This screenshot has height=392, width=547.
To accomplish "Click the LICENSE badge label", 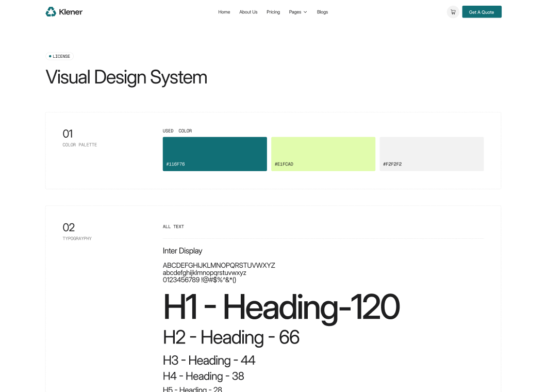I will pyautogui.click(x=60, y=56).
